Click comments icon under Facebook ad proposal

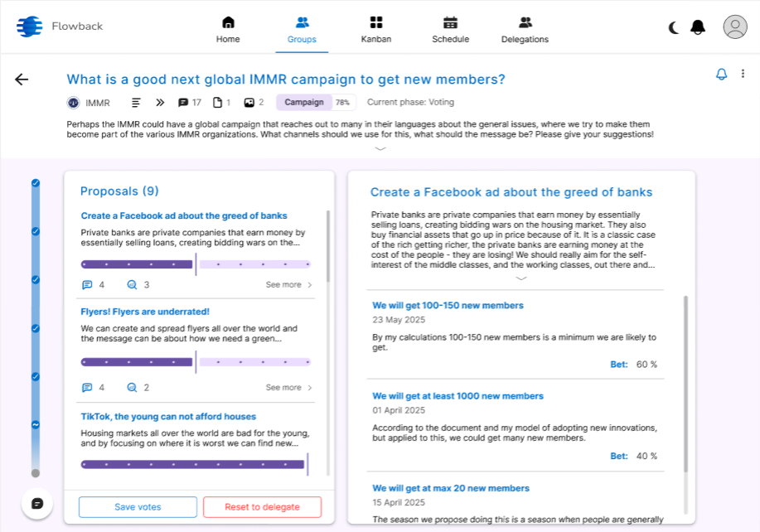tap(87, 285)
